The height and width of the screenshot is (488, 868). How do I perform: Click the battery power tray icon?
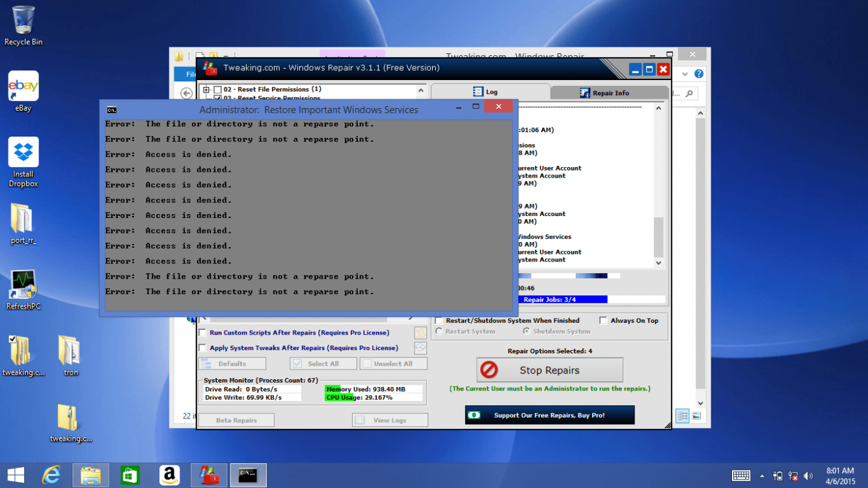tap(778, 476)
